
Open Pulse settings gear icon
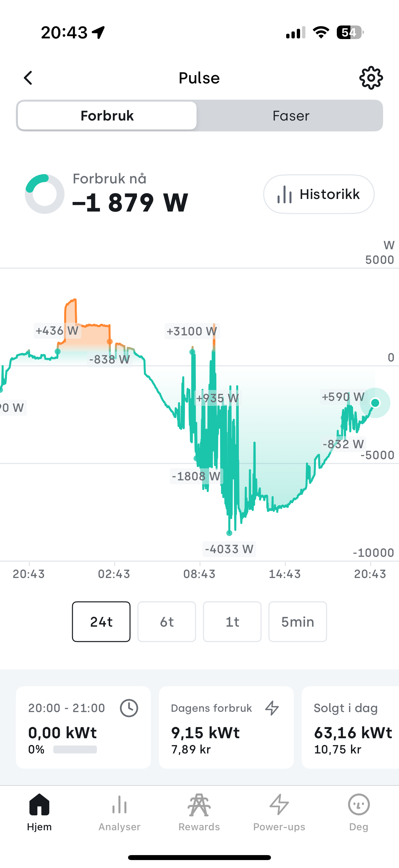click(x=371, y=78)
